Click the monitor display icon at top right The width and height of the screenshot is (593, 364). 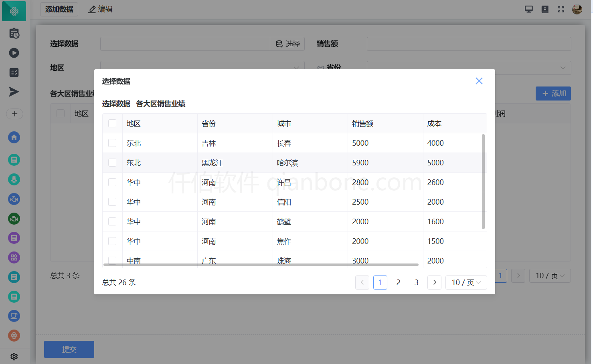(528, 8)
